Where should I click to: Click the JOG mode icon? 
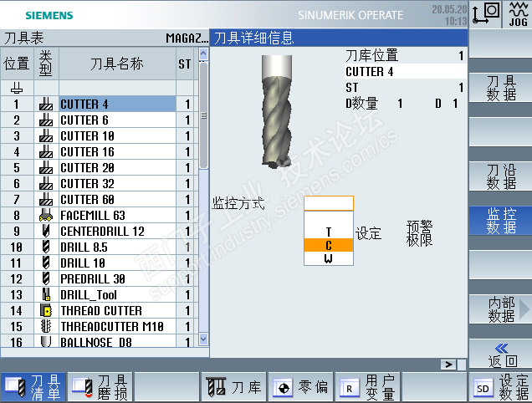click(518, 14)
